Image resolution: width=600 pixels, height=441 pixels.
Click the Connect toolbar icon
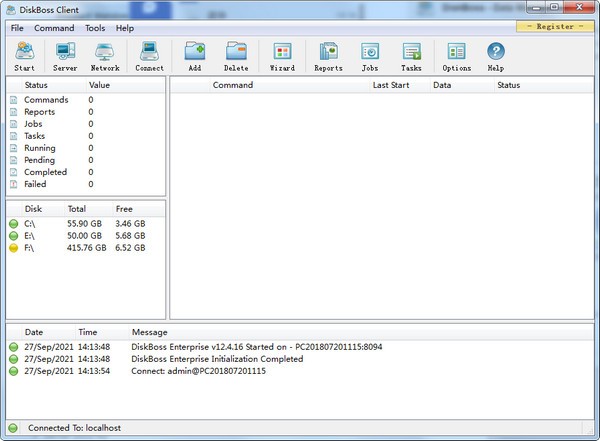coord(150,56)
